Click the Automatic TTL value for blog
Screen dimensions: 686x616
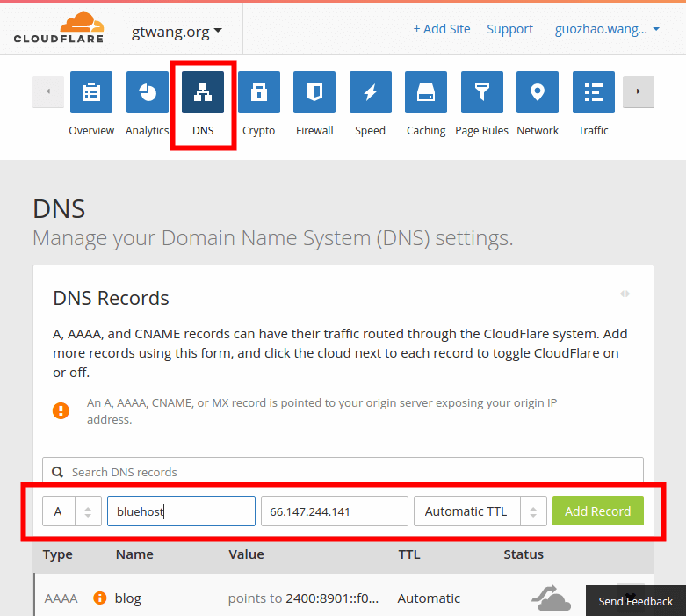429,598
